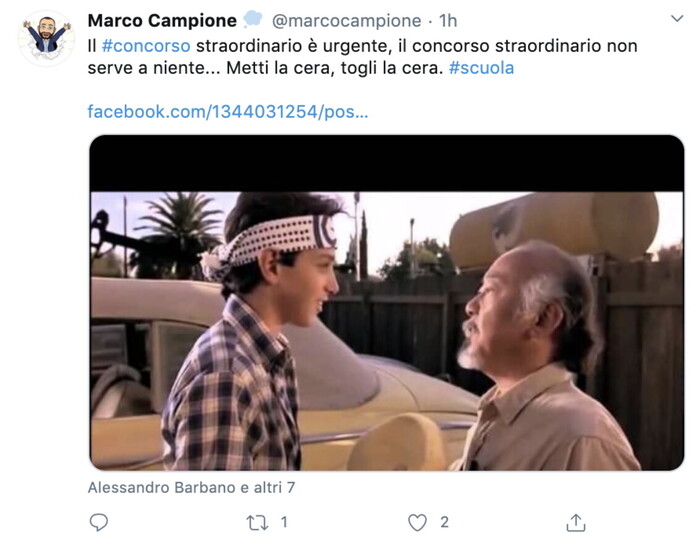The image size is (700, 543).
Task: Click Alessandro Barbano e altri 7
Action: coord(191,487)
